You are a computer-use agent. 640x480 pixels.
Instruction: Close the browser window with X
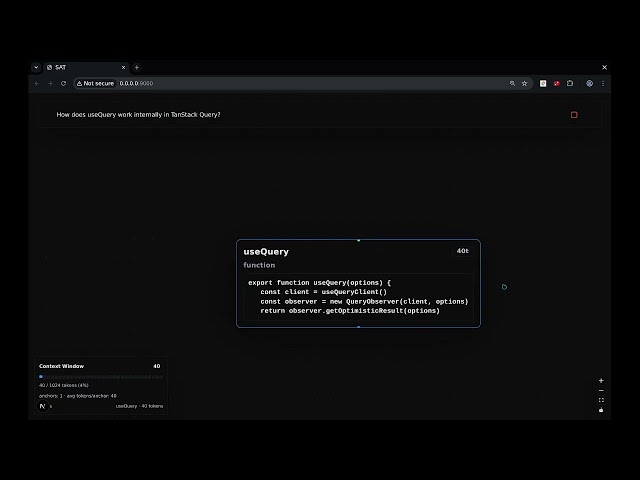click(x=604, y=67)
